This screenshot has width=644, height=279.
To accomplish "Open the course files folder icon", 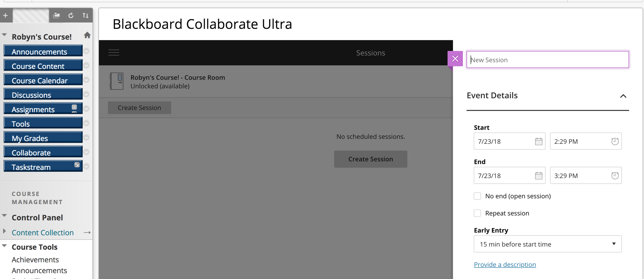I will click(56, 15).
